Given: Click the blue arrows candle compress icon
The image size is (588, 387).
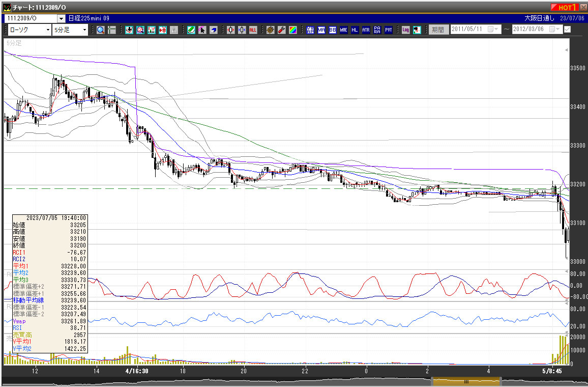Looking at the screenshot, I should pos(242,30).
